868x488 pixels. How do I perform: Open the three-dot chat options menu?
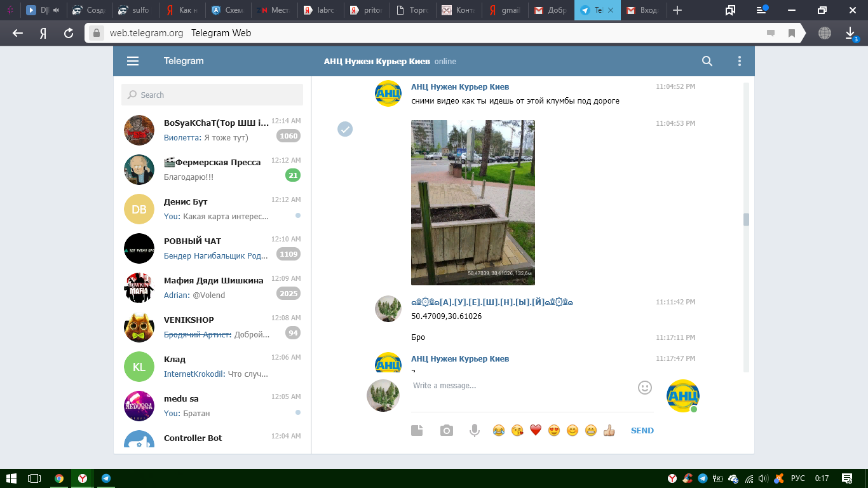(x=739, y=61)
